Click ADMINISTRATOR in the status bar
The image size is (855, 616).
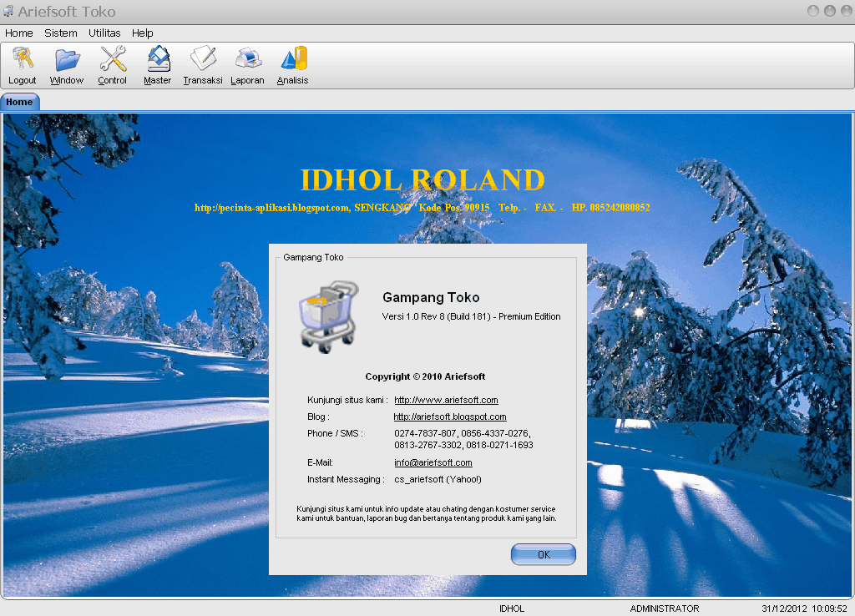664,609
